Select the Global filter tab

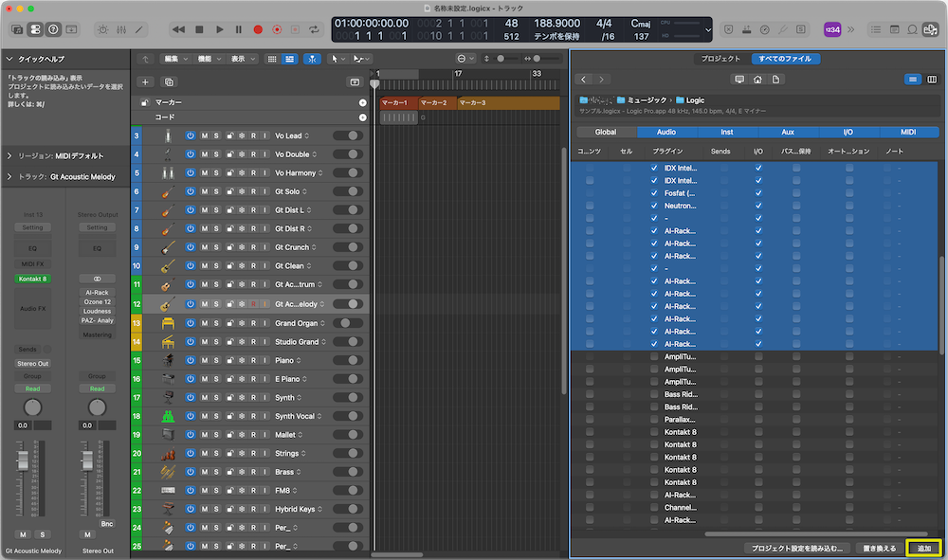pos(606,132)
